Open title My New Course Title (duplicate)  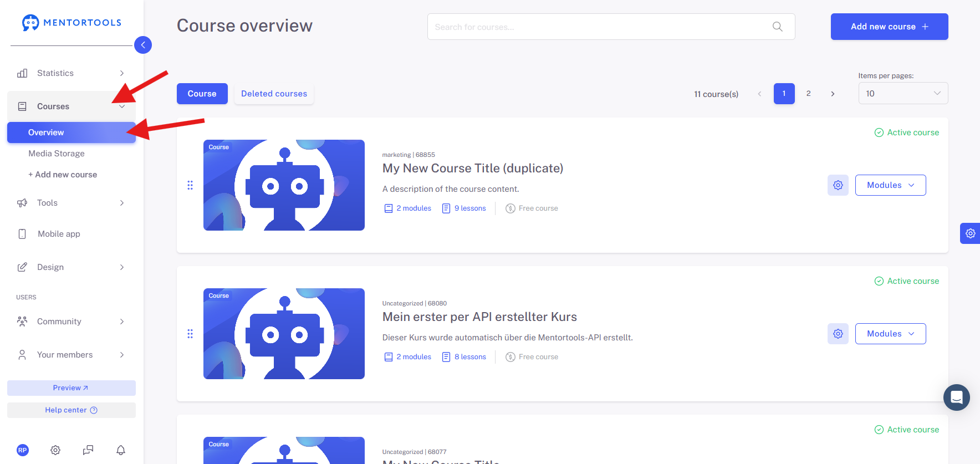pyautogui.click(x=473, y=169)
